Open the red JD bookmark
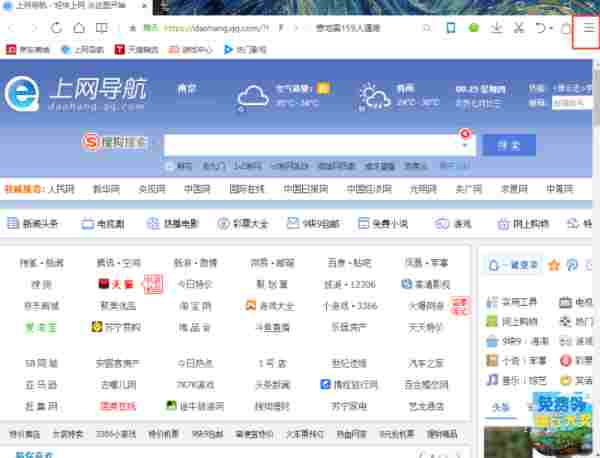 tap(28, 49)
